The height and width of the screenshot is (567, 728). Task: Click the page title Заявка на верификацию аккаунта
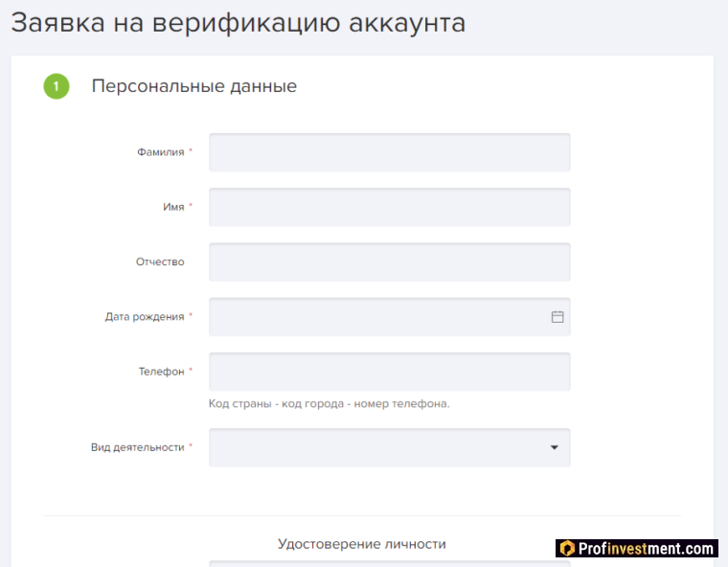(239, 23)
